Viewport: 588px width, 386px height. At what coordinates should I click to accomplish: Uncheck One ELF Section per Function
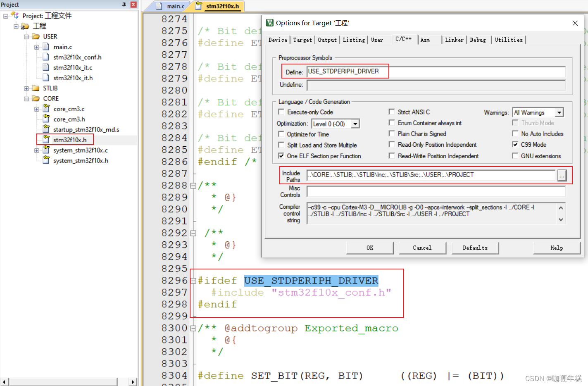281,156
